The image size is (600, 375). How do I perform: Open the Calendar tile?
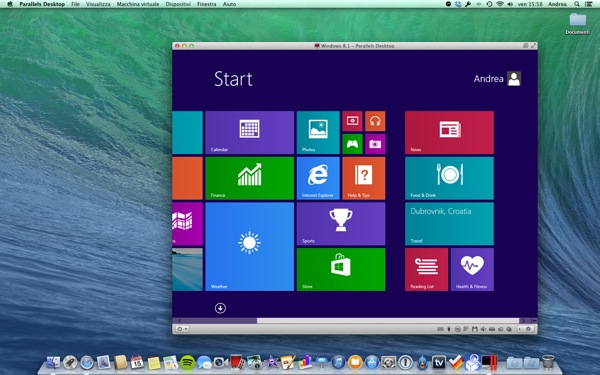(x=249, y=132)
